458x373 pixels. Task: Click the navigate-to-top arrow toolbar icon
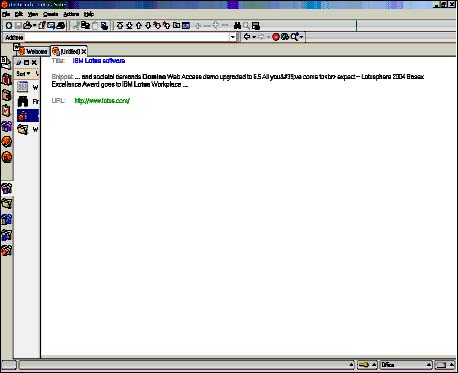coord(120,25)
